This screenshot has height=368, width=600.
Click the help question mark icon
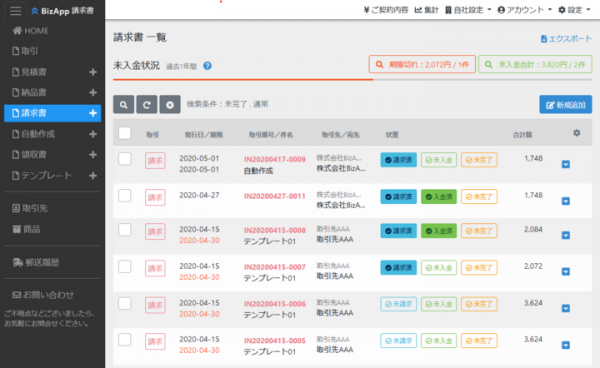point(207,66)
